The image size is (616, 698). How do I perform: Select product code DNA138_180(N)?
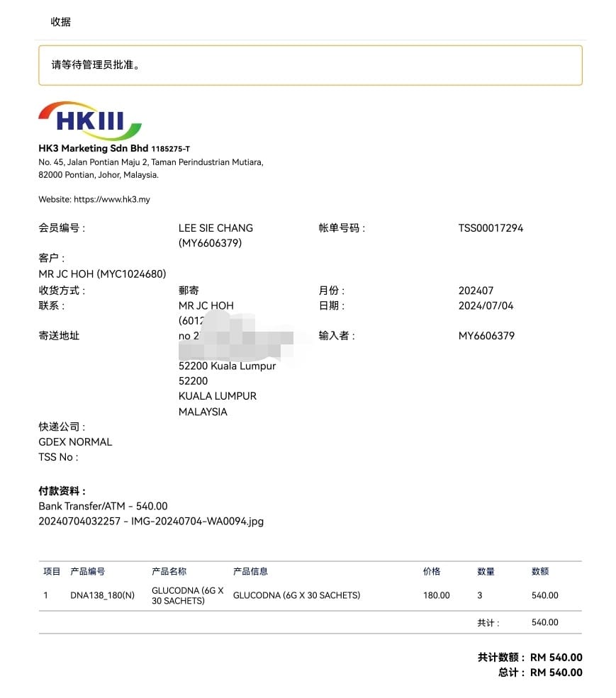pyautogui.click(x=103, y=596)
